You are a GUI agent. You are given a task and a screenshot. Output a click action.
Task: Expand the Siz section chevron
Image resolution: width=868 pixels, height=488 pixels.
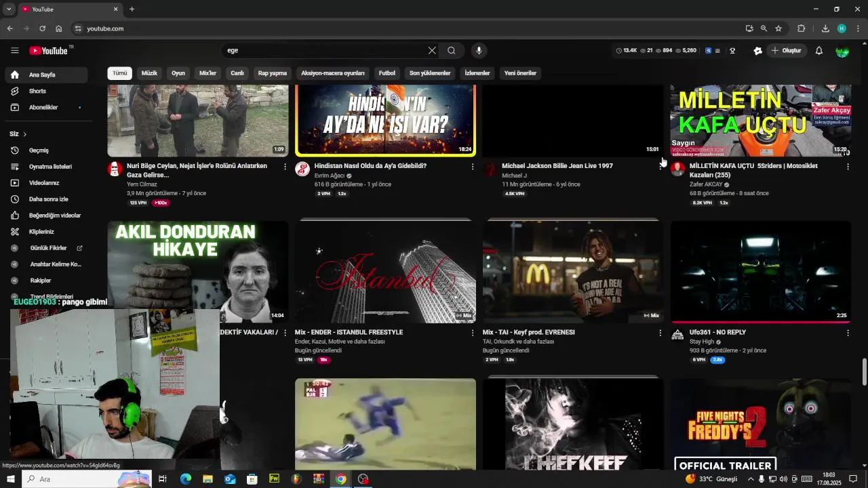tap(24, 134)
